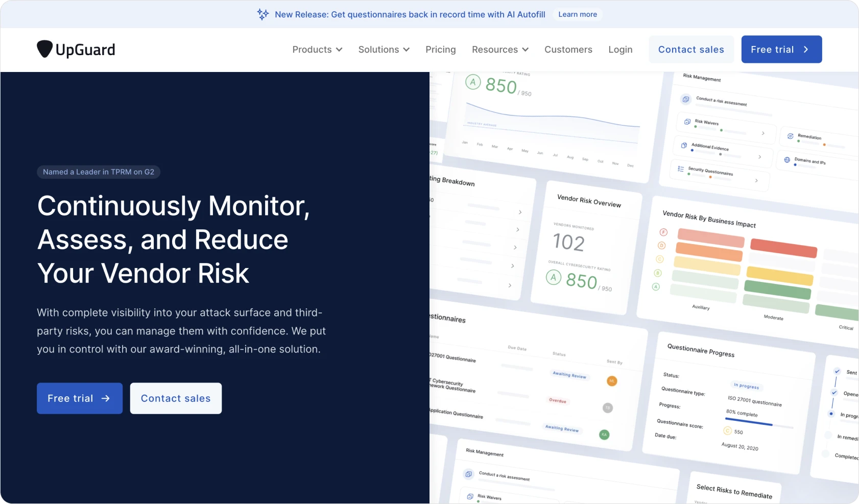This screenshot has height=504, width=859.
Task: Click the hero Contact sales button
Action: click(176, 398)
